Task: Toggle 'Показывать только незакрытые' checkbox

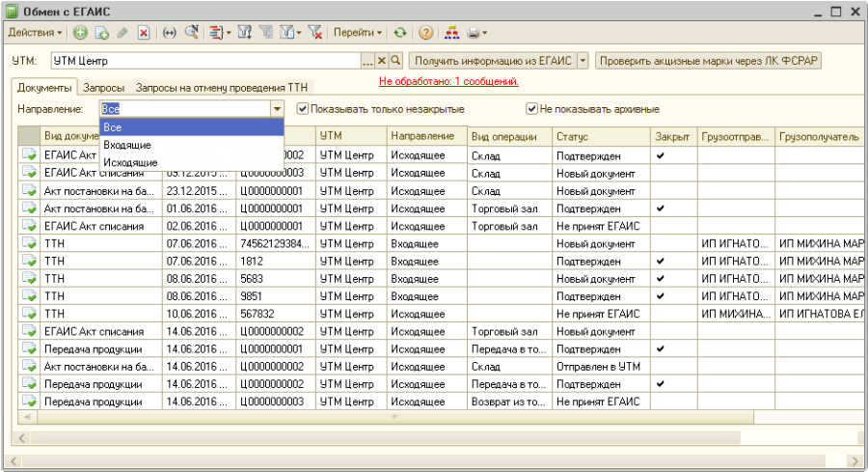Action: click(302, 108)
